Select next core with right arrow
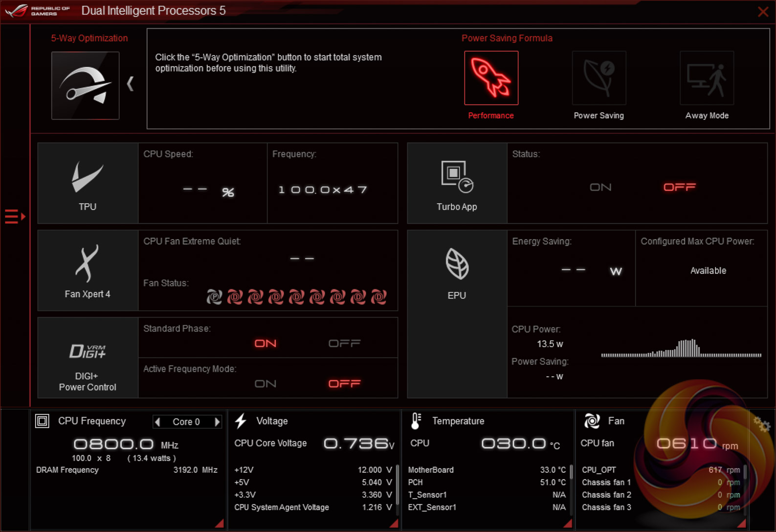 218,422
